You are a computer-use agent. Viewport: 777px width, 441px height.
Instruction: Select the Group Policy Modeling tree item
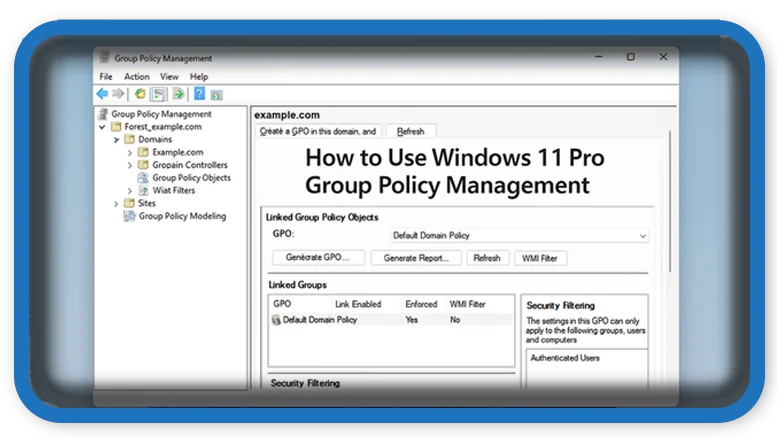point(182,216)
